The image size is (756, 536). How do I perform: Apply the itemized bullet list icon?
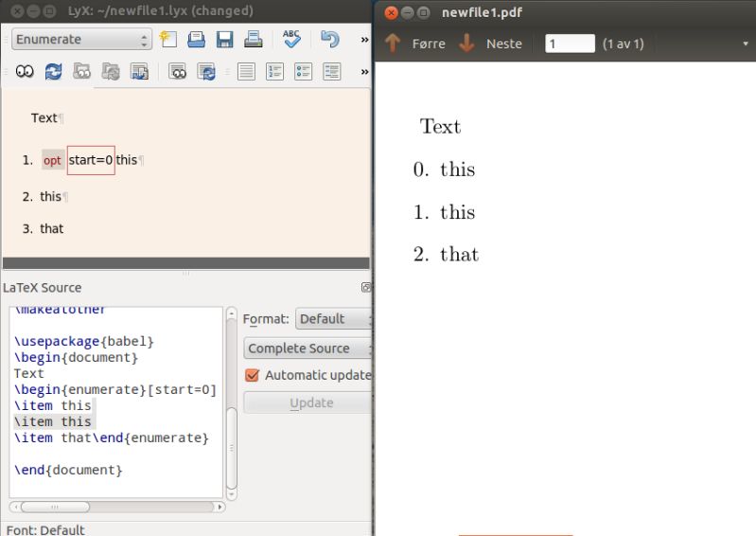(x=304, y=72)
